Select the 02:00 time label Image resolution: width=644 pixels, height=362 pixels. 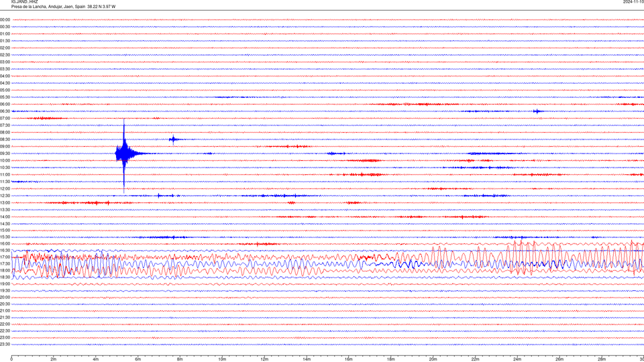(x=5, y=48)
